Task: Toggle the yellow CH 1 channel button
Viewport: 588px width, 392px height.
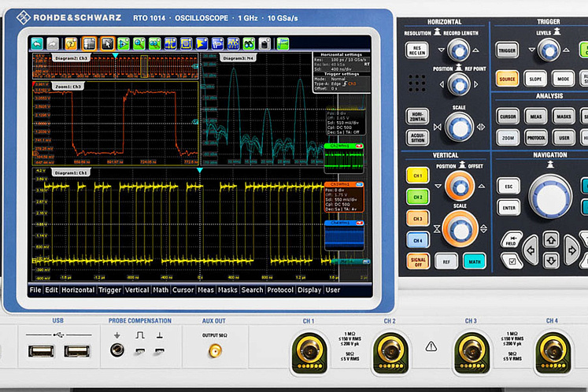Action: (x=417, y=176)
